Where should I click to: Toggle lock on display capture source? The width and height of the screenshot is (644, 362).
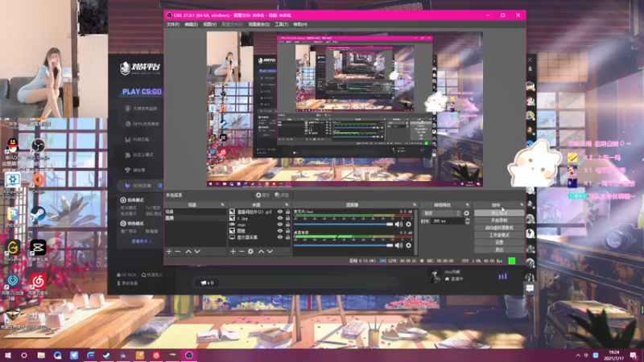(287, 237)
